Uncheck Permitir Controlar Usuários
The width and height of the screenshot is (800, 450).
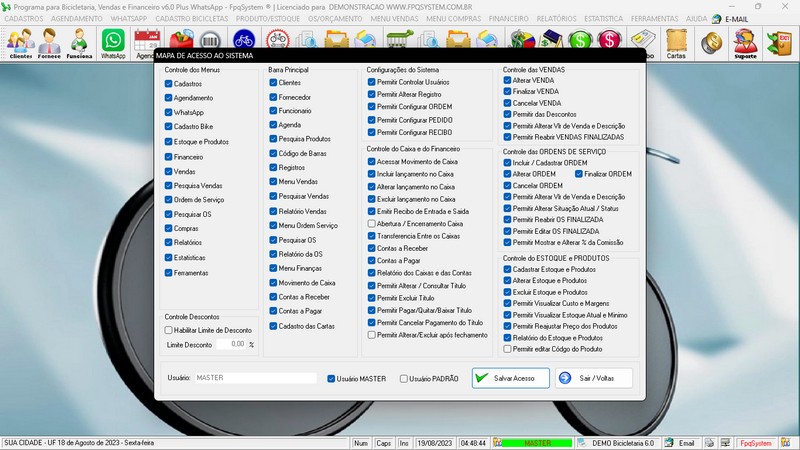[371, 82]
